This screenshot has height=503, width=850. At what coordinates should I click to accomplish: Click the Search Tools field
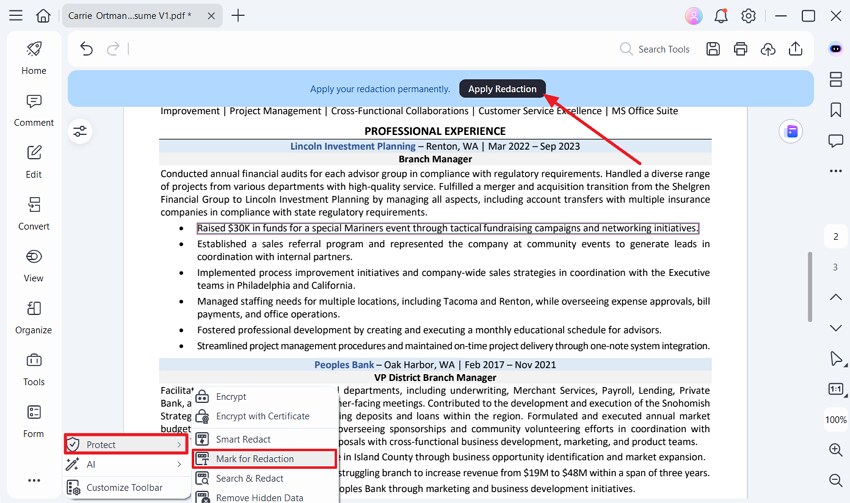click(x=655, y=49)
